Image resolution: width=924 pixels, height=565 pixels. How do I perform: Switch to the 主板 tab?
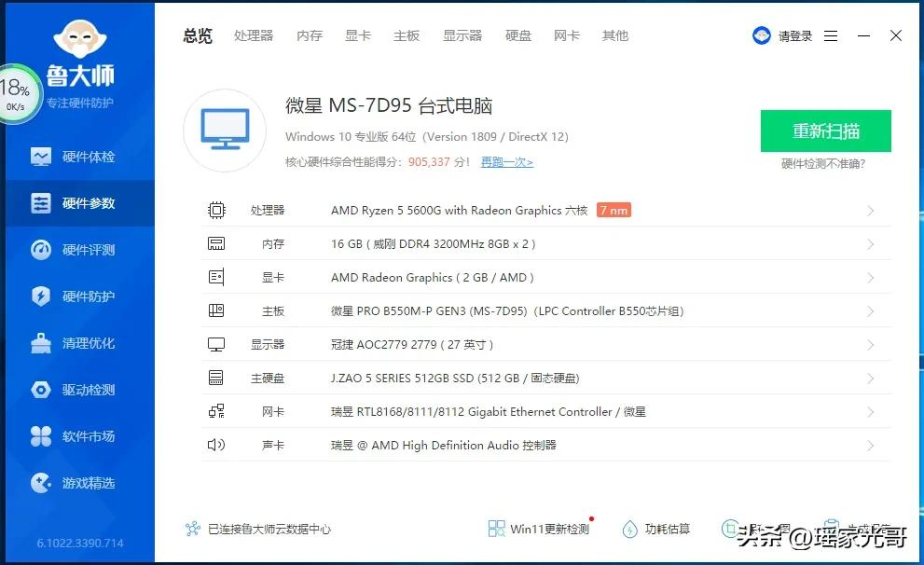407,35
